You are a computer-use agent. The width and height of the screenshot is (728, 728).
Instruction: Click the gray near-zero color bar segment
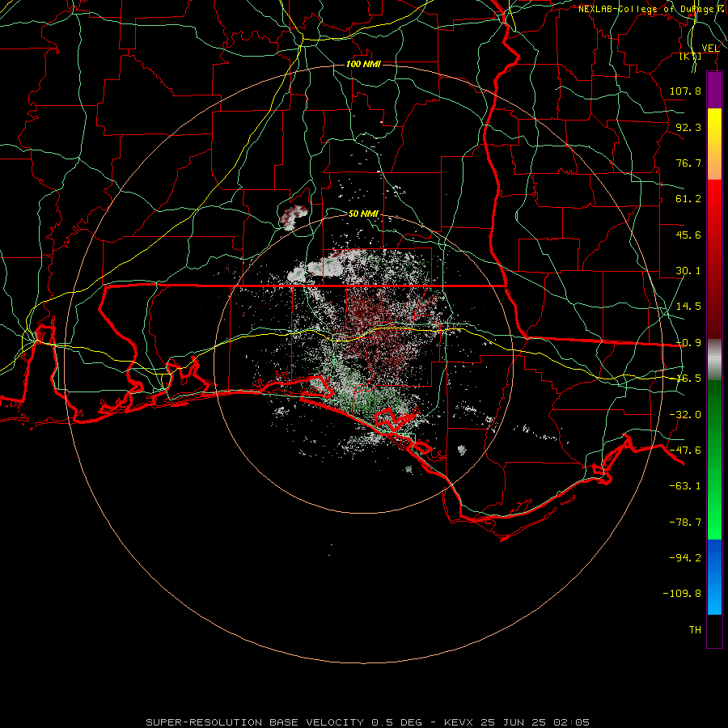(714, 360)
